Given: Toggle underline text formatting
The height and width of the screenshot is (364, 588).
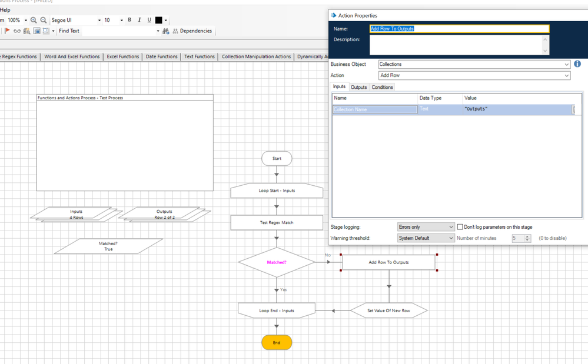Looking at the screenshot, I should coord(149,20).
